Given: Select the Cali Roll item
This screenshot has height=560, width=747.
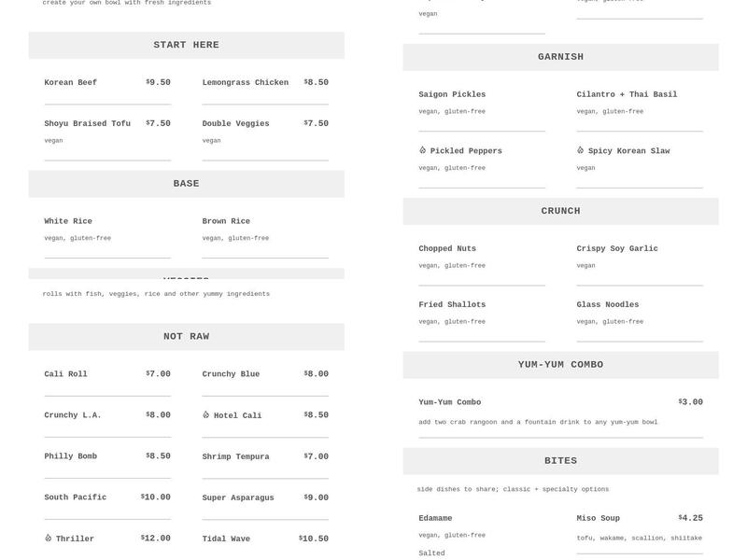Looking at the screenshot, I should 65,374.
